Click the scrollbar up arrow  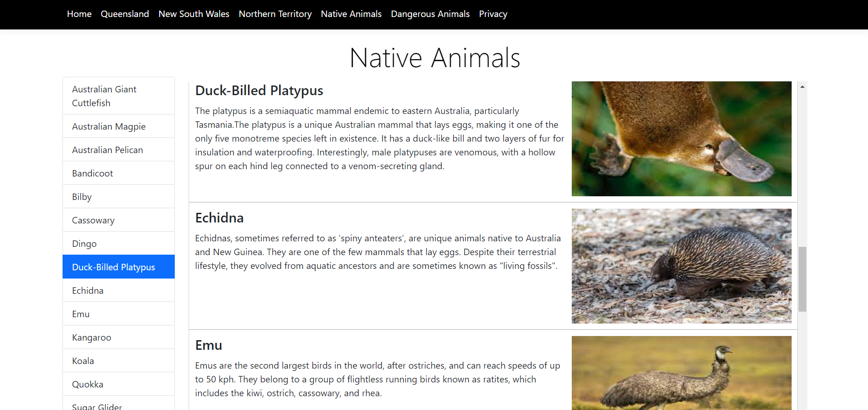[x=802, y=86]
